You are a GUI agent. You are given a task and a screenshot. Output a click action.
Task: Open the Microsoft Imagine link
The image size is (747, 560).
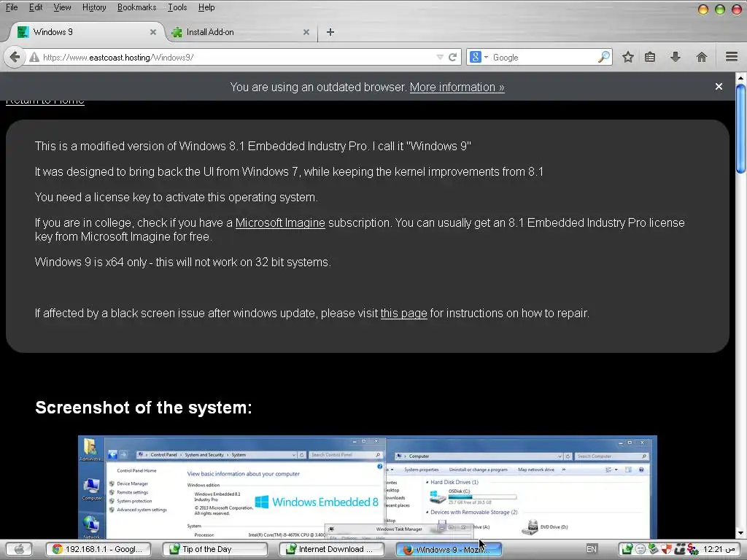tap(280, 223)
